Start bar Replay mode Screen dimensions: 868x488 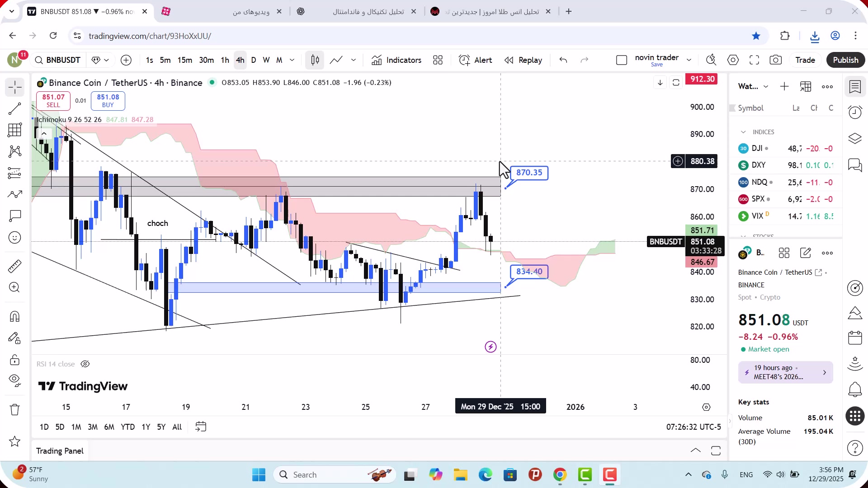(523, 60)
